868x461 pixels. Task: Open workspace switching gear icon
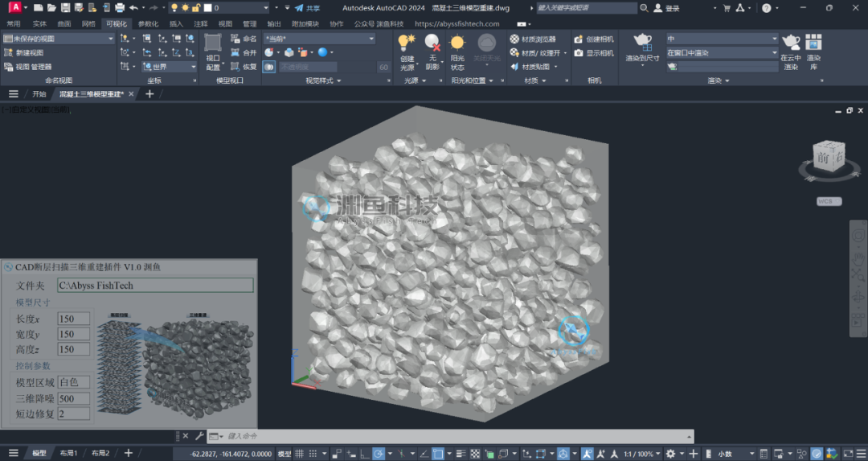pos(670,453)
